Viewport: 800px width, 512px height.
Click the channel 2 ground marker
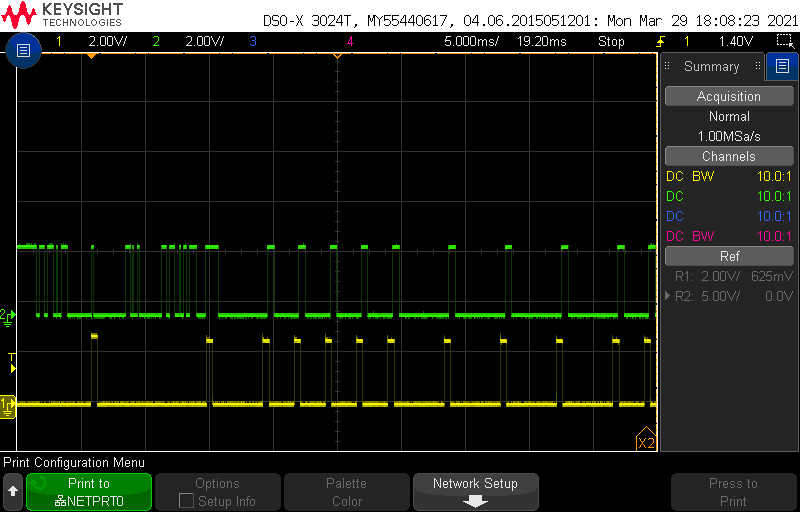(7, 317)
